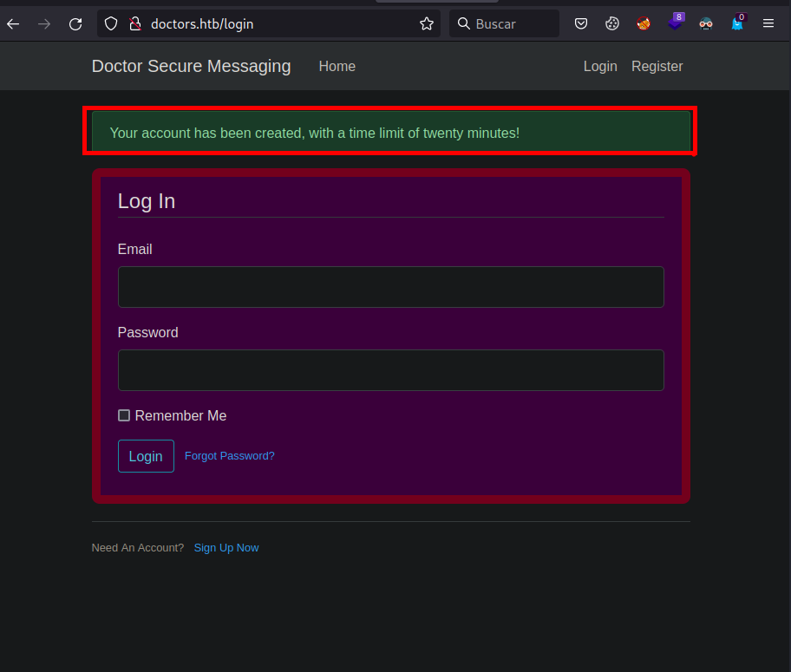Screen dimensions: 791x672
Task: Go to Home in the navbar
Action: pyautogui.click(x=337, y=67)
